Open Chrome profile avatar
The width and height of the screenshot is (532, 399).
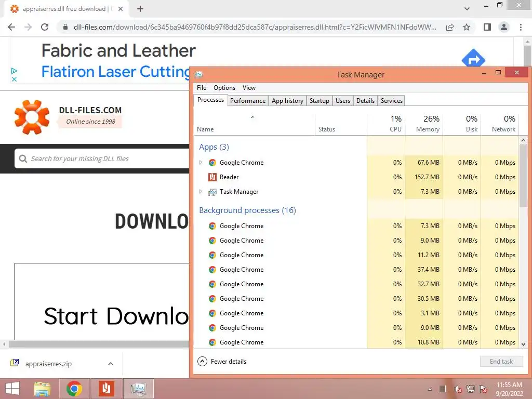click(504, 27)
